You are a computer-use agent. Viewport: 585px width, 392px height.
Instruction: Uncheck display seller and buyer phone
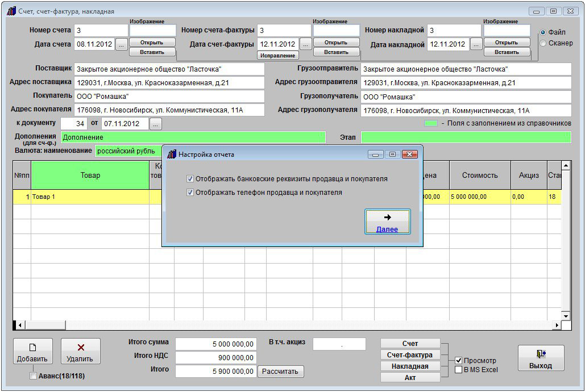[190, 193]
